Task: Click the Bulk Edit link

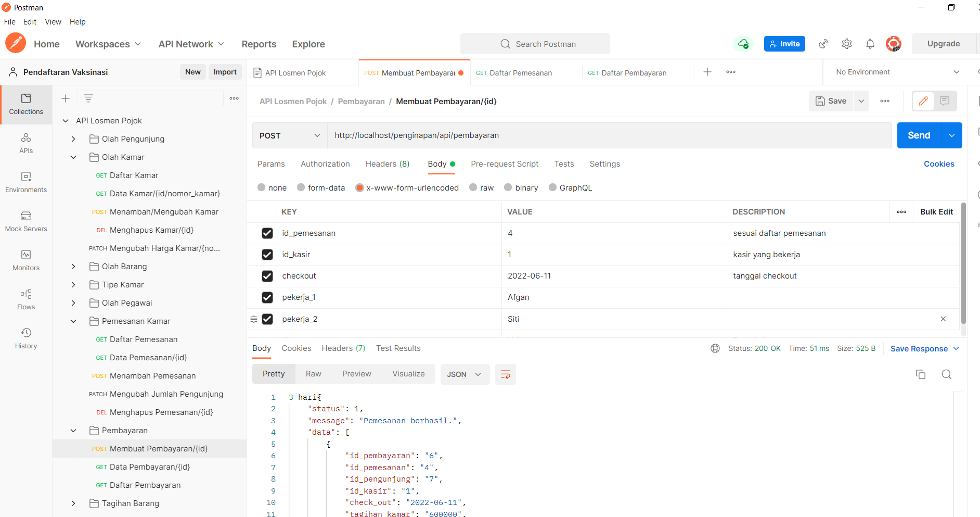Action: point(936,212)
